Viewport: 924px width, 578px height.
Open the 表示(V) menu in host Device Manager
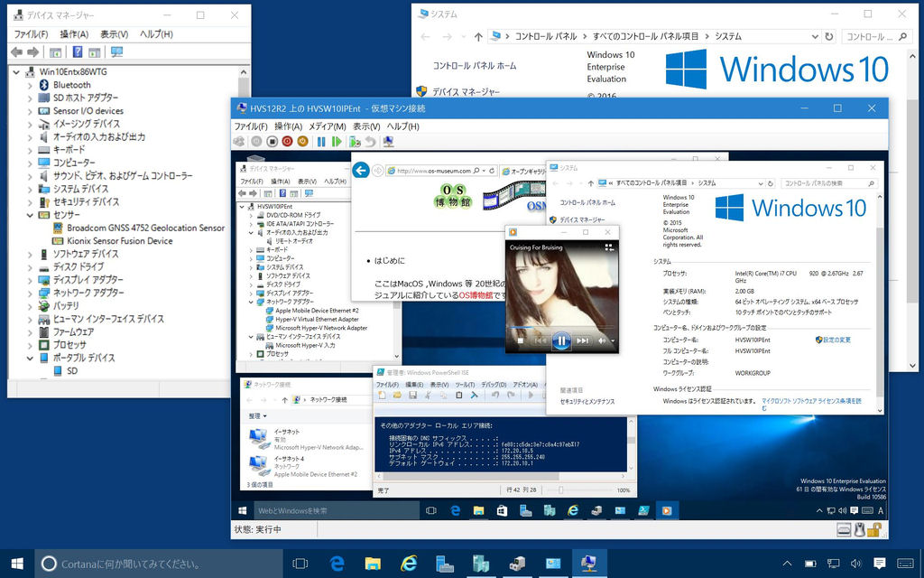point(115,34)
